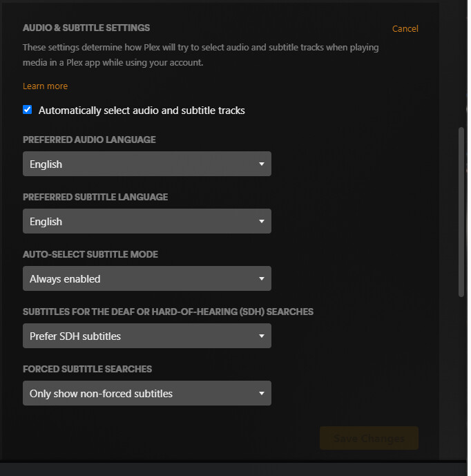Image resolution: width=471 pixels, height=476 pixels.
Task: Click the 'Automatically select audio and subtitle tracks' label
Action: (142, 111)
